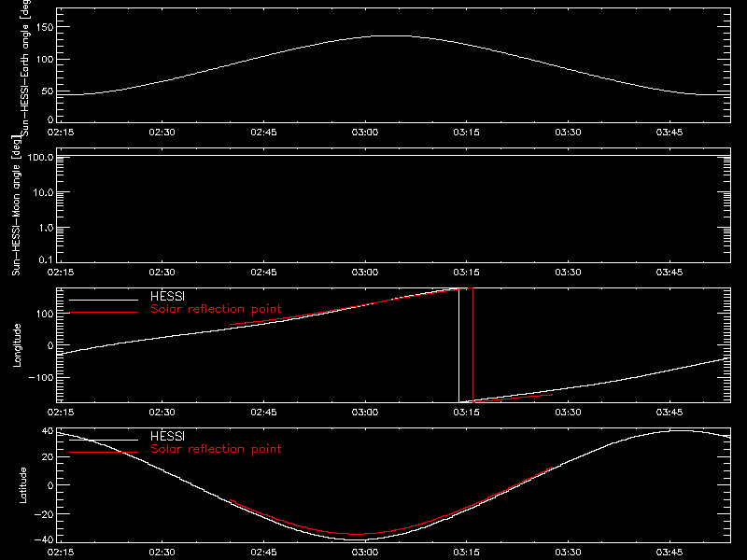Click Solar reflection point legend in Longitude plot
The image size is (747, 560).
pos(216,309)
